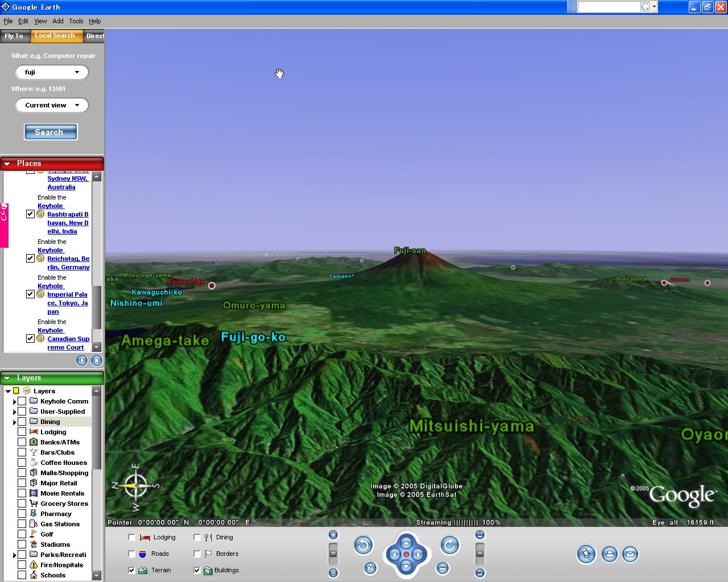Viewport: 728px width, 582px height.
Task: Uncheck the Imperial Palace, Tokyo placemark
Action: 30,294
